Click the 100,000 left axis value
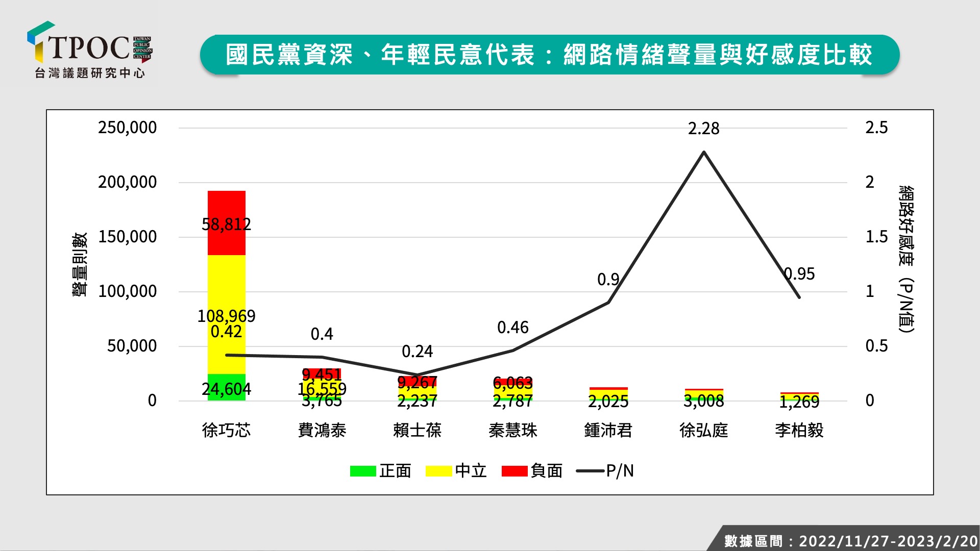 pyautogui.click(x=128, y=291)
